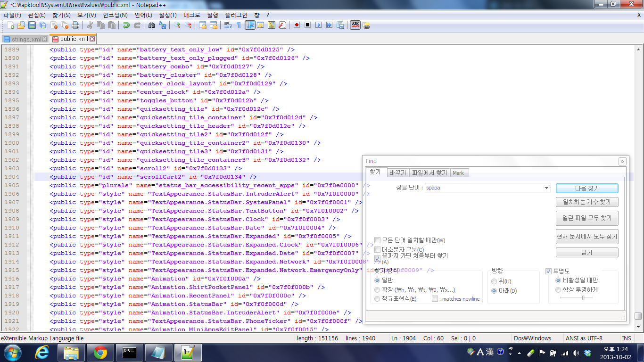Switch to the 바꾸기 (Replace) tab
Viewport: 644px width, 362px height.
(397, 173)
